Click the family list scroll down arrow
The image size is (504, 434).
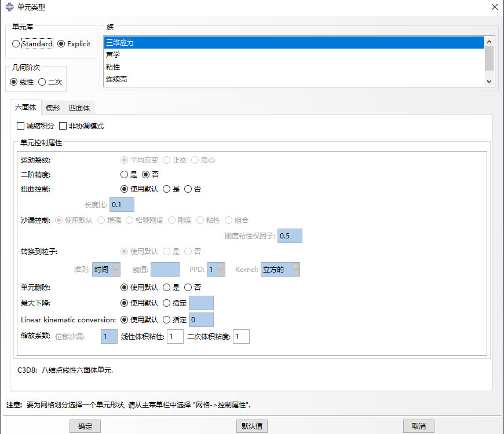[x=489, y=82]
